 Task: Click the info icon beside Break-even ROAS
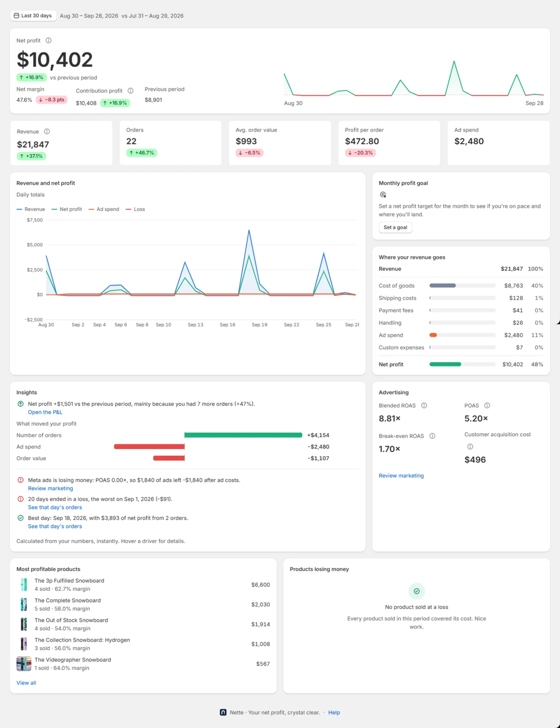[x=432, y=436]
